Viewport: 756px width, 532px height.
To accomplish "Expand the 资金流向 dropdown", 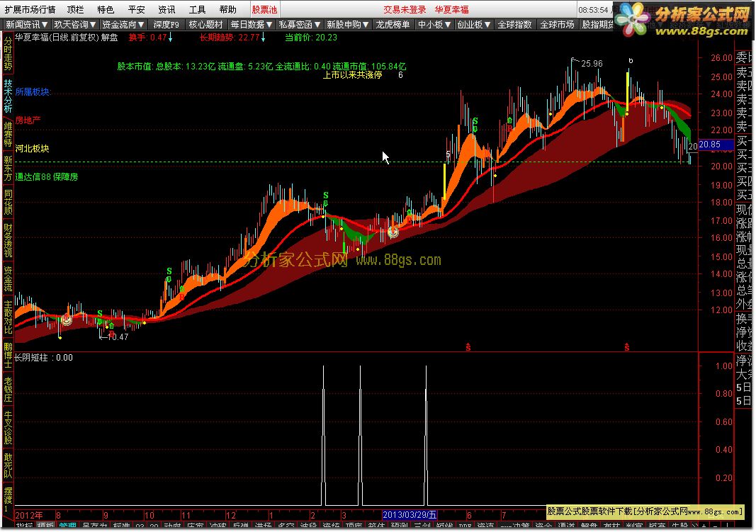I will point(123,25).
